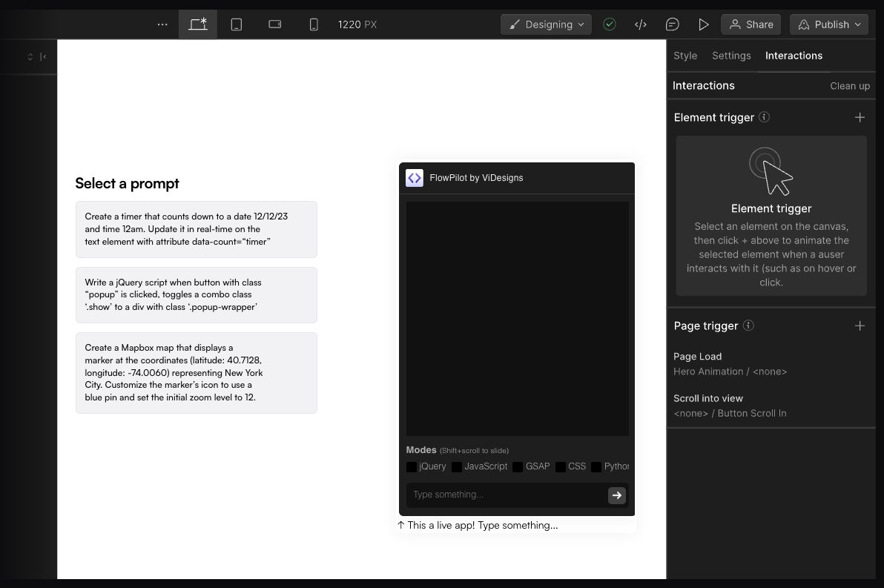Open the code export panel
The width and height of the screenshot is (884, 588).
[641, 24]
